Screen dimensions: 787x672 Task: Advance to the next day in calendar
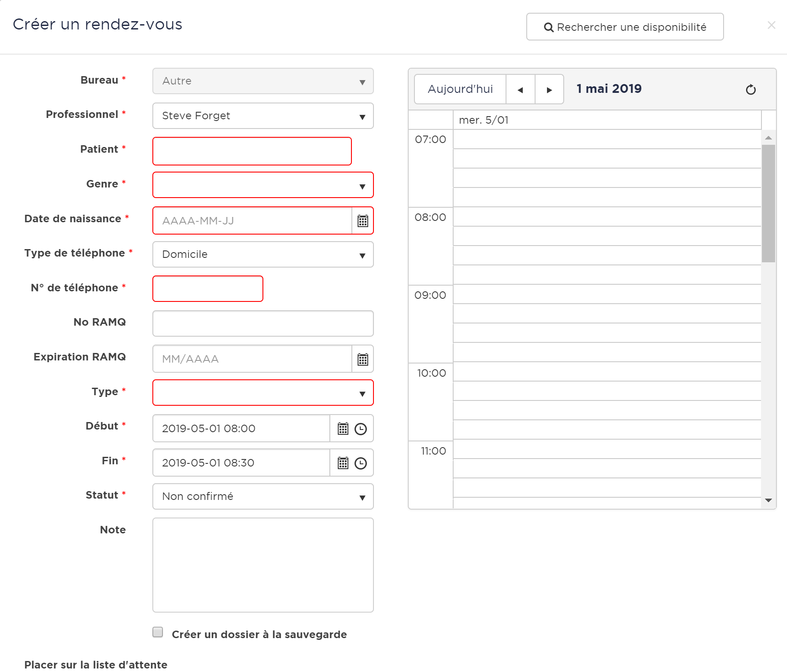click(x=549, y=90)
